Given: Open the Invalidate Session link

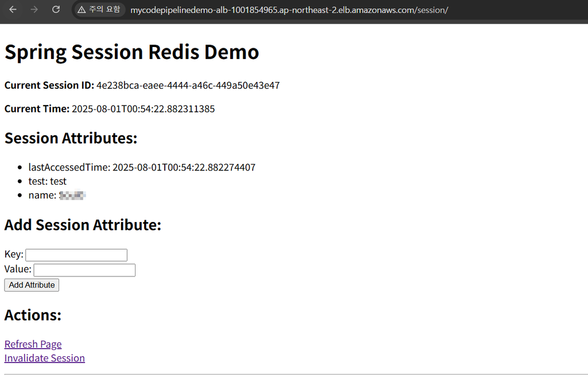Looking at the screenshot, I should click(44, 358).
